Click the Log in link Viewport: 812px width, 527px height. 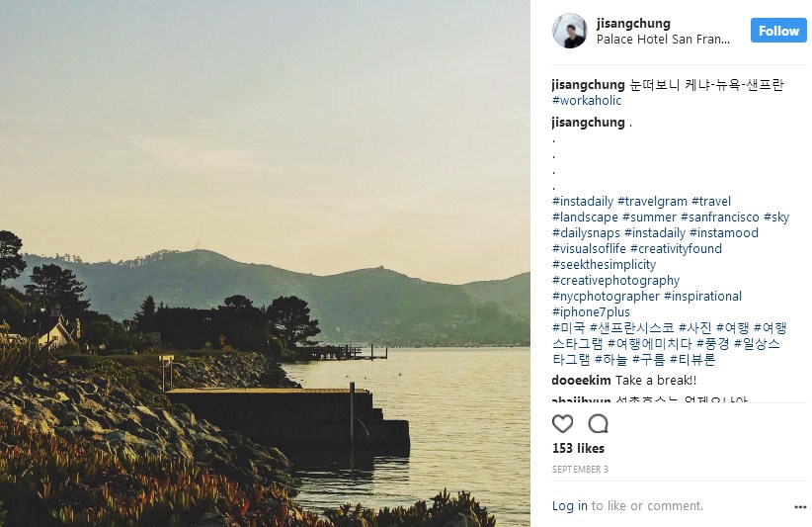click(x=570, y=506)
